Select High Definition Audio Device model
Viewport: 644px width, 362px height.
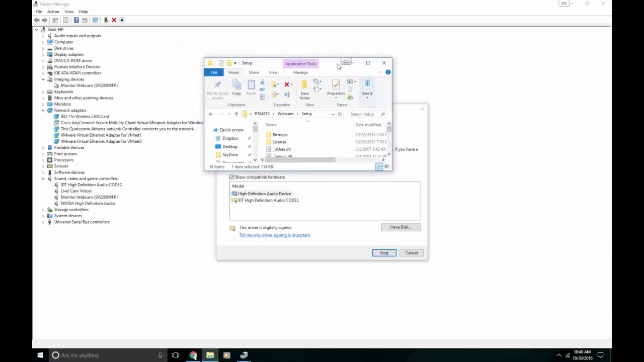(264, 194)
